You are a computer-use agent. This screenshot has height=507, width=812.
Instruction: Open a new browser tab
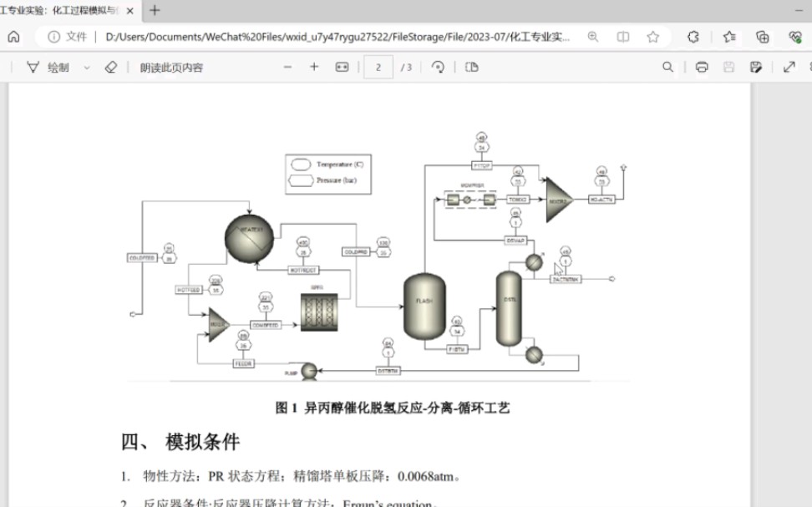155,10
